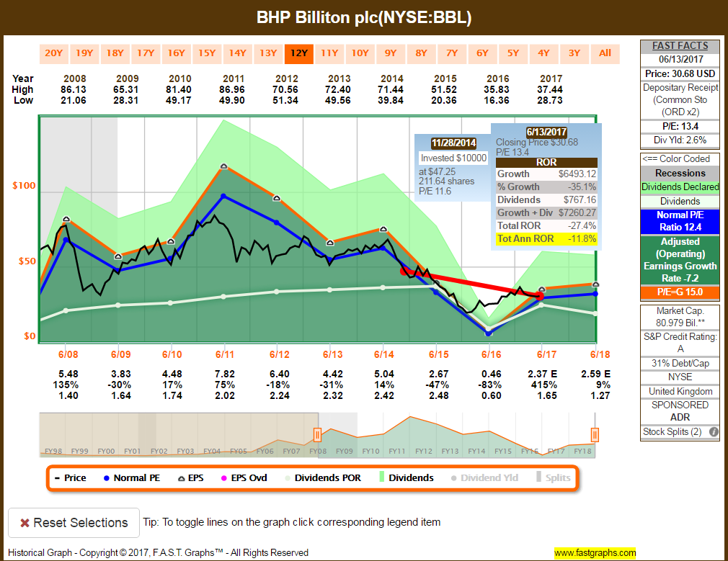
Task: Click the EPS triangle marker at 6/18
Action: [x=595, y=284]
